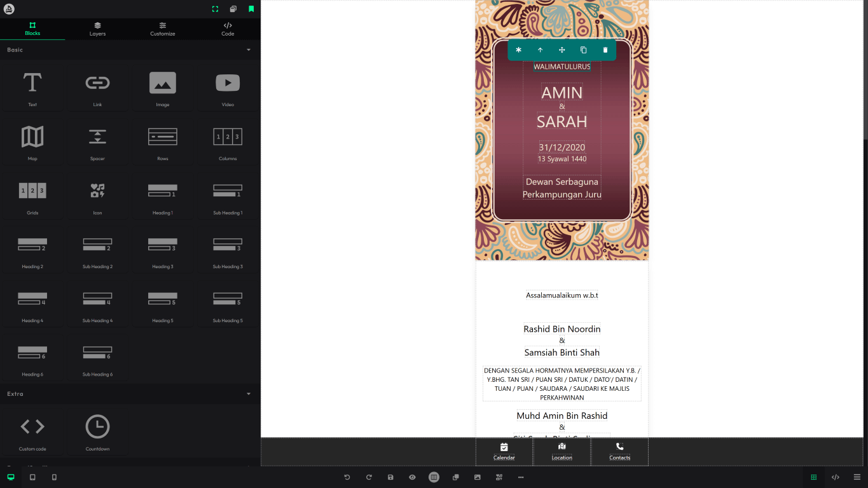The height and width of the screenshot is (488, 868).
Task: Click the Location button in footer
Action: (x=561, y=451)
